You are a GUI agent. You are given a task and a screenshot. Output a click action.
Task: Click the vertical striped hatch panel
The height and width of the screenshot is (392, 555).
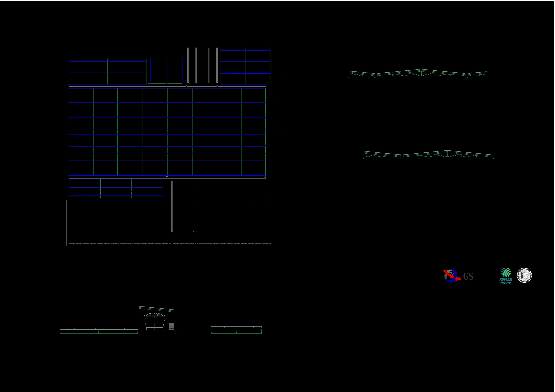pyautogui.click(x=203, y=65)
